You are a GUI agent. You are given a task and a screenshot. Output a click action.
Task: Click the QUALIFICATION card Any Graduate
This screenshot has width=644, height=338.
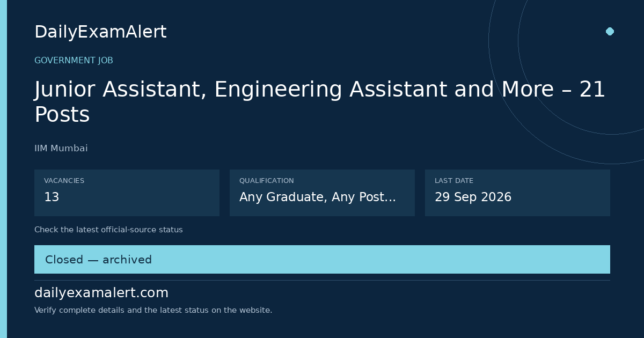tap(322, 193)
